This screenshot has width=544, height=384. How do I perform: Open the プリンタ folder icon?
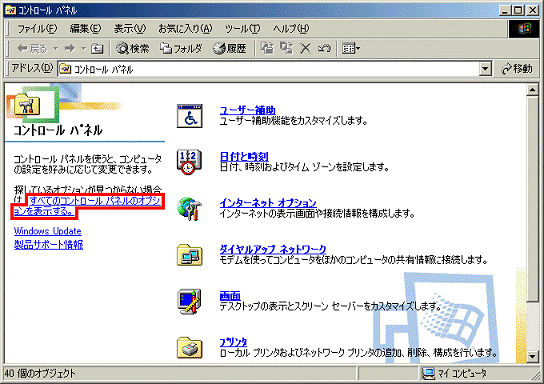189,347
